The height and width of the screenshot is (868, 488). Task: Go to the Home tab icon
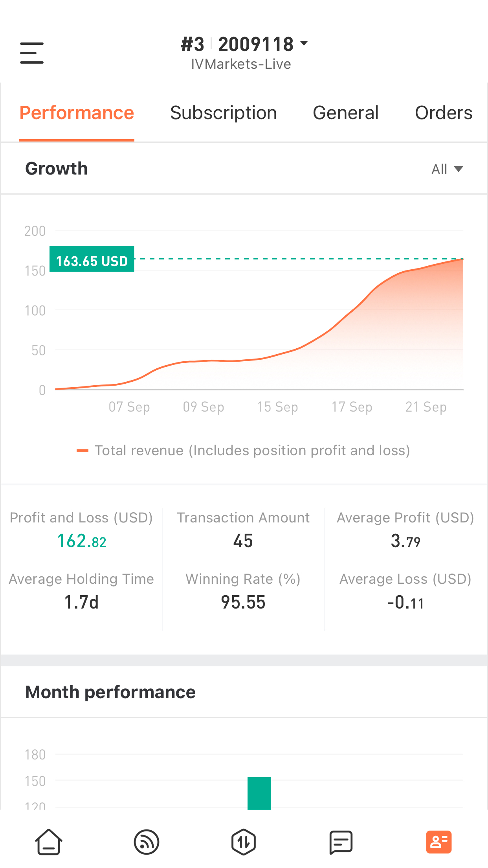(49, 842)
